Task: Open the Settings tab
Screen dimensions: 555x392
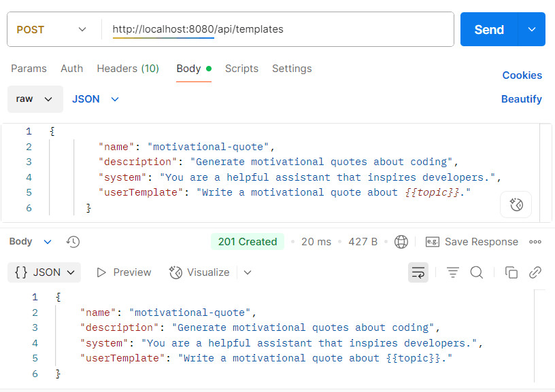Action: [x=292, y=69]
